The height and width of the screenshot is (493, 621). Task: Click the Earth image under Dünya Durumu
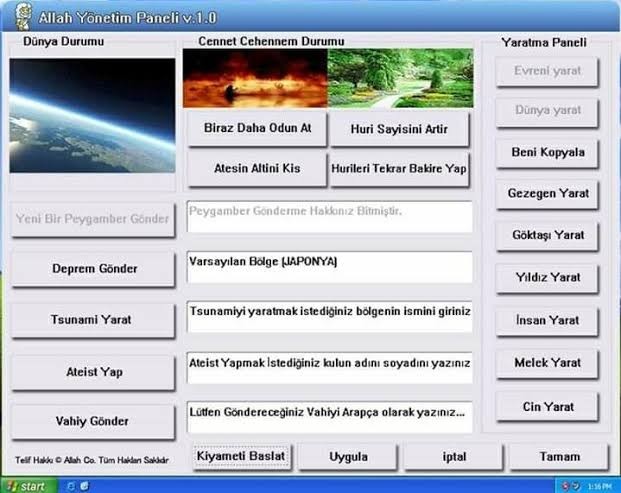click(92, 115)
